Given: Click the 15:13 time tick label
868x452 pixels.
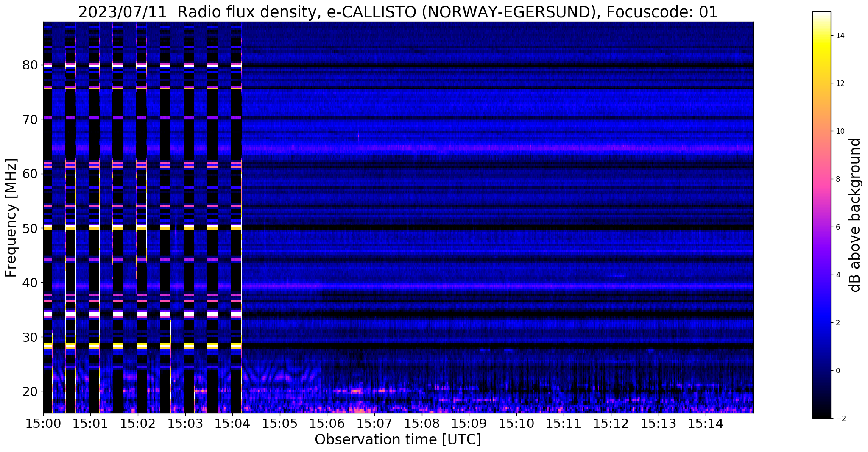Looking at the screenshot, I should click(658, 423).
